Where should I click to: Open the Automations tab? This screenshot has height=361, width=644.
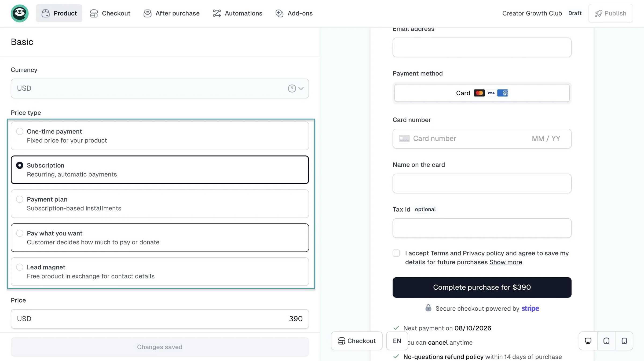pyautogui.click(x=237, y=13)
